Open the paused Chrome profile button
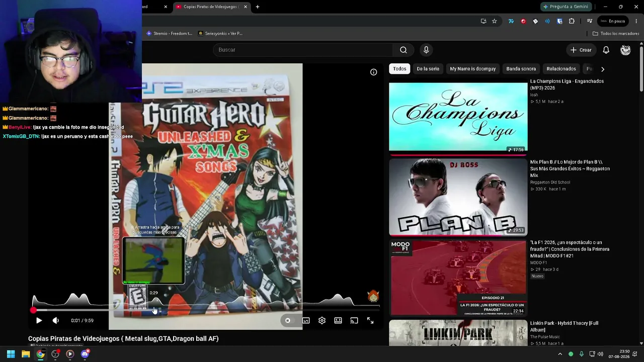 pyautogui.click(x=612, y=21)
